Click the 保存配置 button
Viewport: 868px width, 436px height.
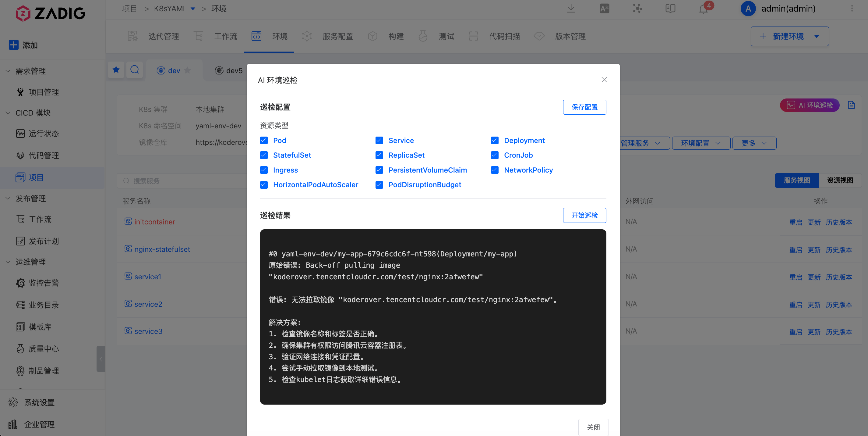pyautogui.click(x=584, y=107)
